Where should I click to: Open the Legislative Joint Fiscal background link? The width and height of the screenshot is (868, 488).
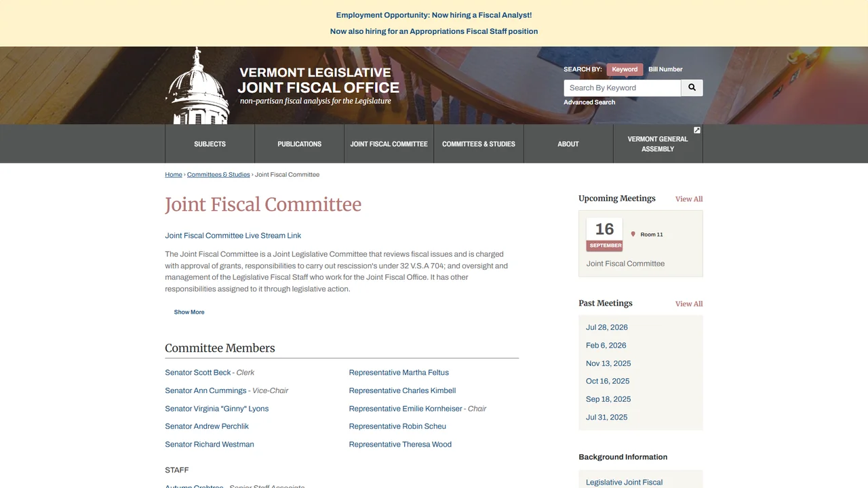click(x=625, y=483)
